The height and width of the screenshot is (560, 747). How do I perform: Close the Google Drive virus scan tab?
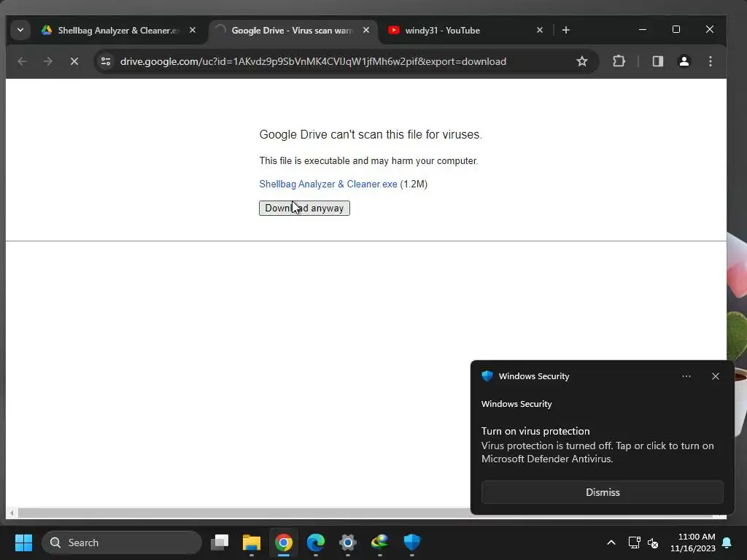(x=366, y=30)
